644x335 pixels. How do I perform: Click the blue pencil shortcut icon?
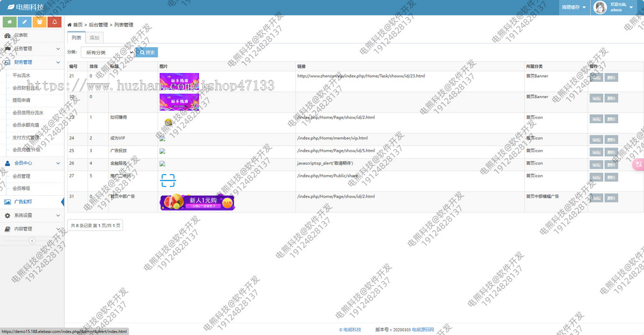click(25, 22)
